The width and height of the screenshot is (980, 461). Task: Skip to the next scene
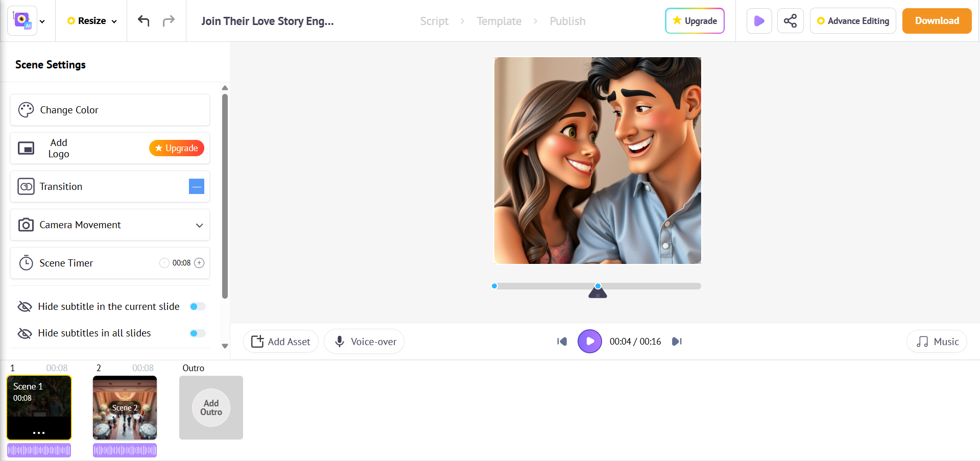[x=677, y=342]
